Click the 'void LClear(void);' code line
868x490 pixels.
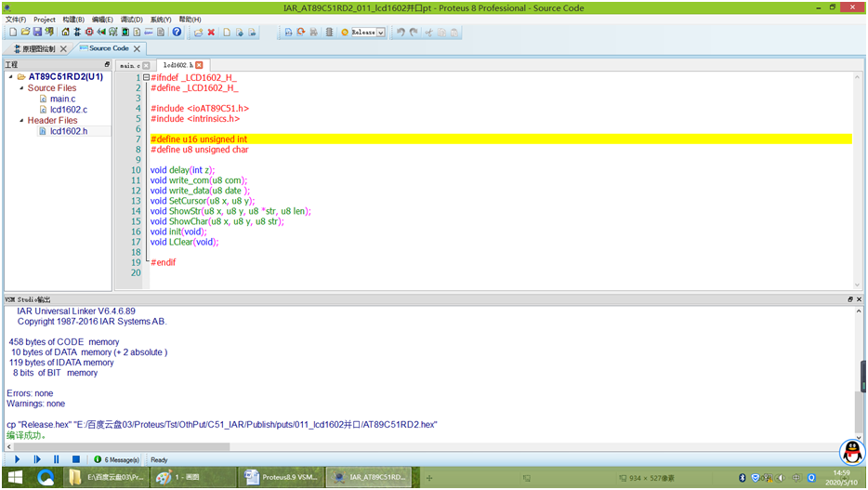pos(184,242)
